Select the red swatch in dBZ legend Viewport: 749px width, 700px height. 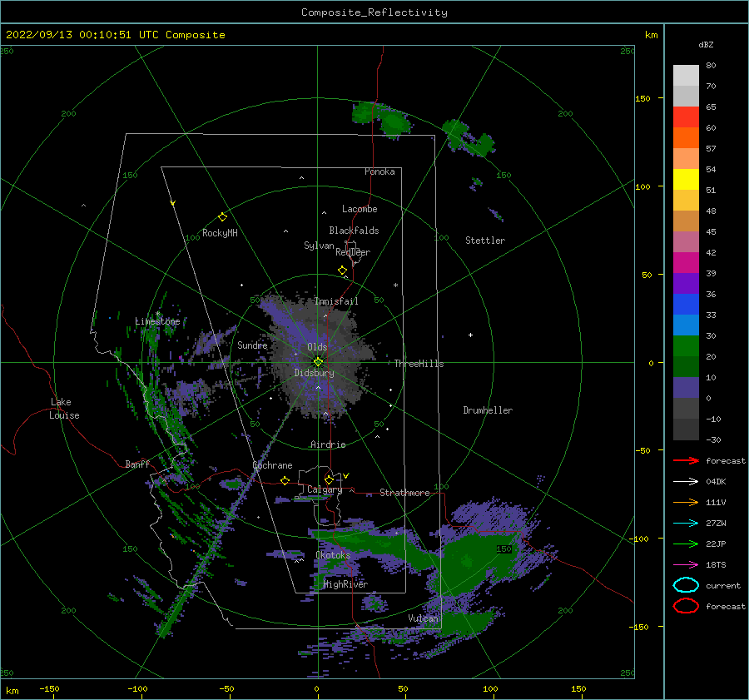(x=686, y=117)
